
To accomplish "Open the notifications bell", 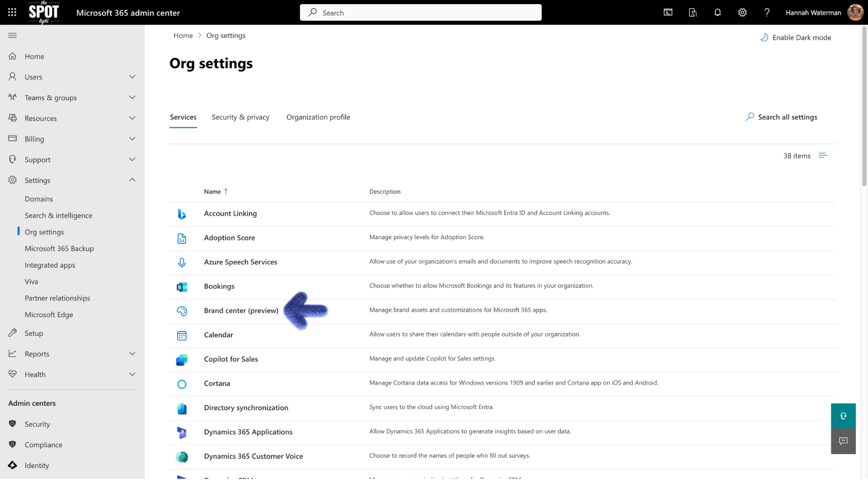I will (717, 12).
